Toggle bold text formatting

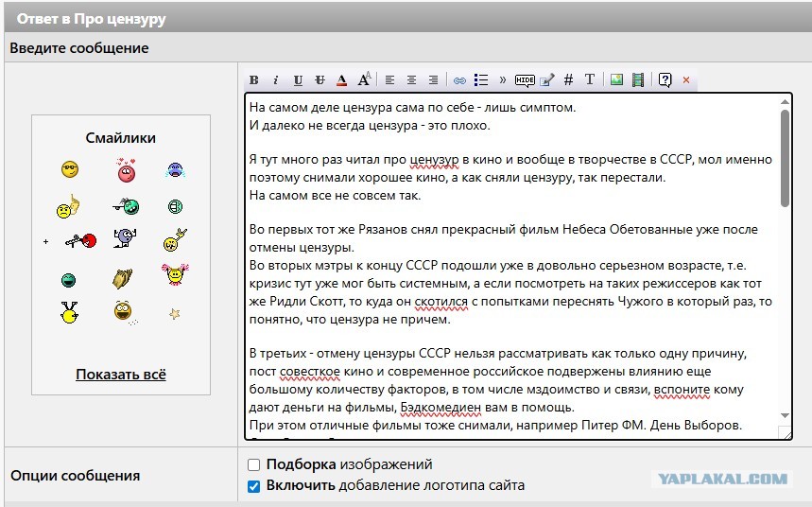(x=253, y=79)
